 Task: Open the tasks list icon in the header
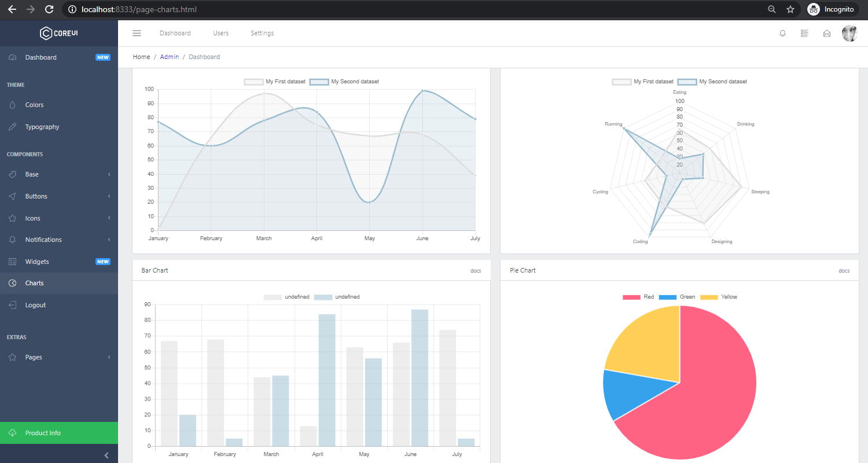click(804, 33)
